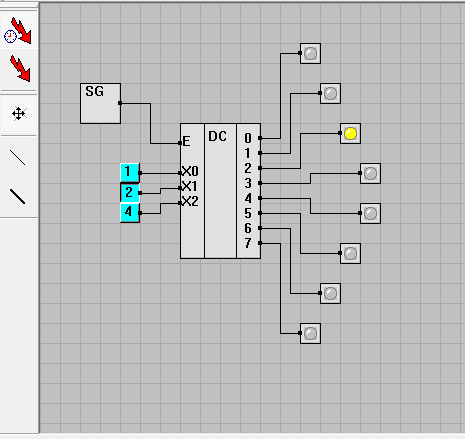This screenshot has width=465, height=439.
Task: Click the LED wired to output 7
Action: tap(310, 333)
